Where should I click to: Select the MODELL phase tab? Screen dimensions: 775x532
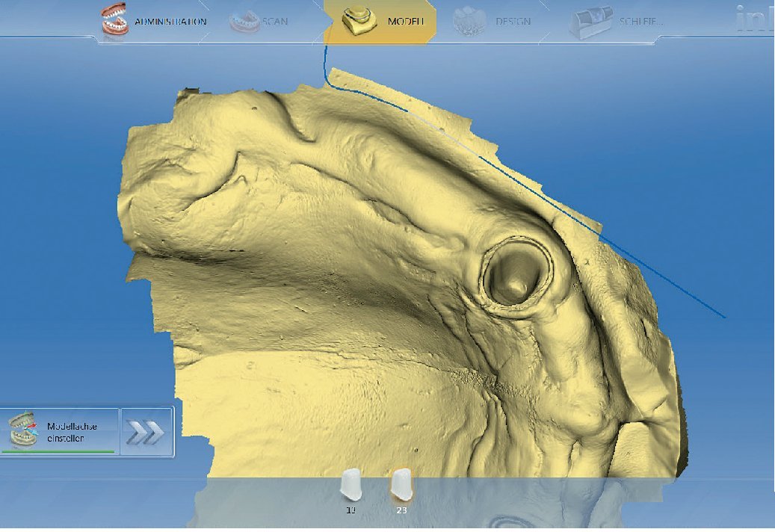pos(405,22)
